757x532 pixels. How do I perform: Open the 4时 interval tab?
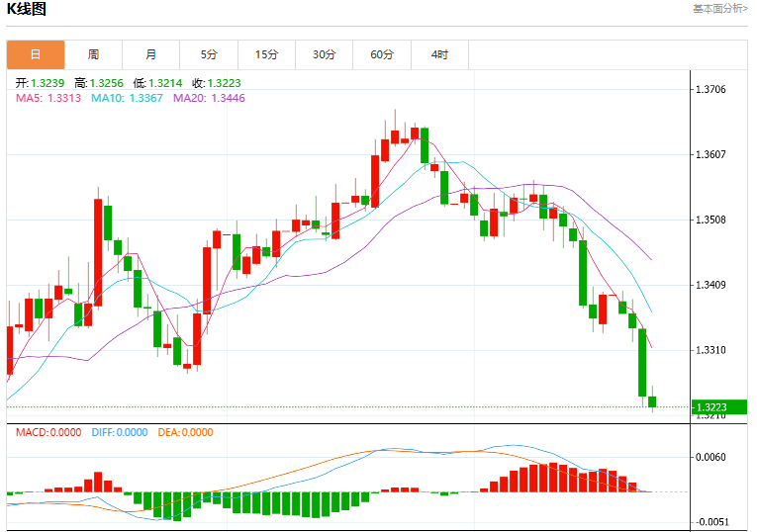coord(439,54)
